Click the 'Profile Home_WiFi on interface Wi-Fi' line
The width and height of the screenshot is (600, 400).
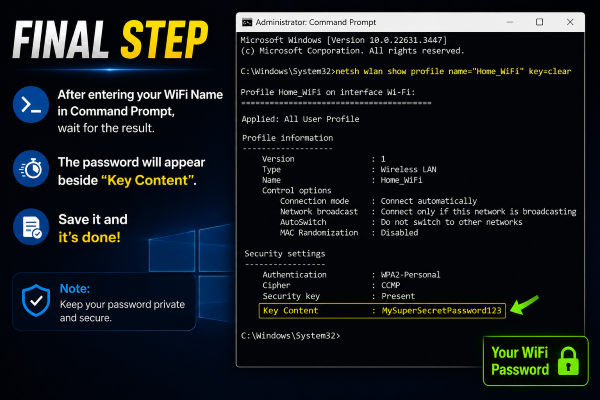(x=328, y=92)
